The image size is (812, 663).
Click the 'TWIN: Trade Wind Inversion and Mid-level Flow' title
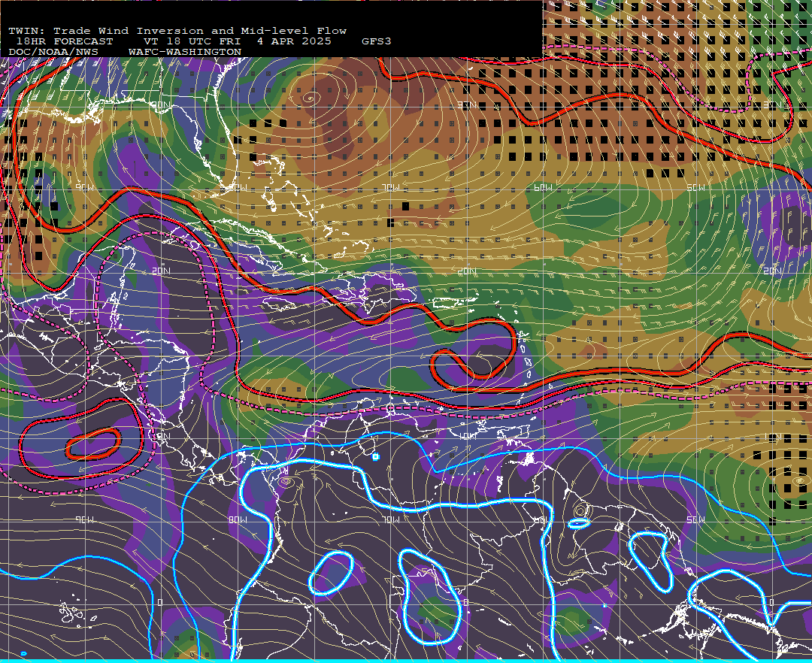tap(177, 31)
